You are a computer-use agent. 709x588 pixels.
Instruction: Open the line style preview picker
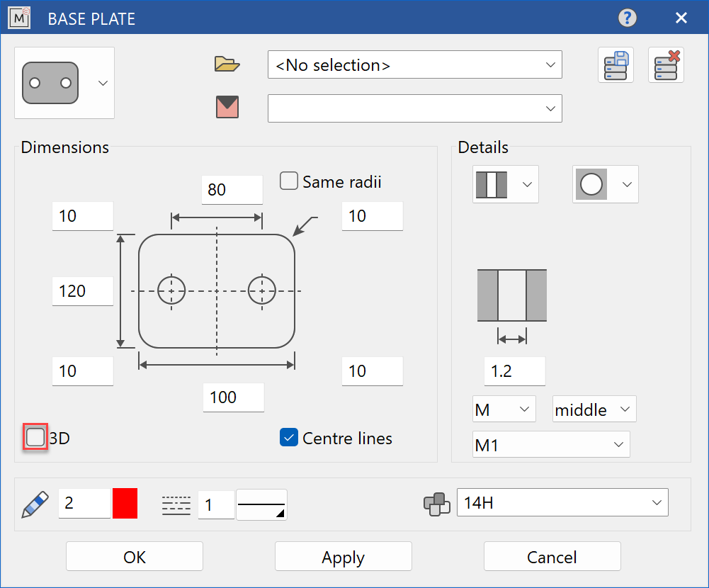pyautogui.click(x=261, y=505)
